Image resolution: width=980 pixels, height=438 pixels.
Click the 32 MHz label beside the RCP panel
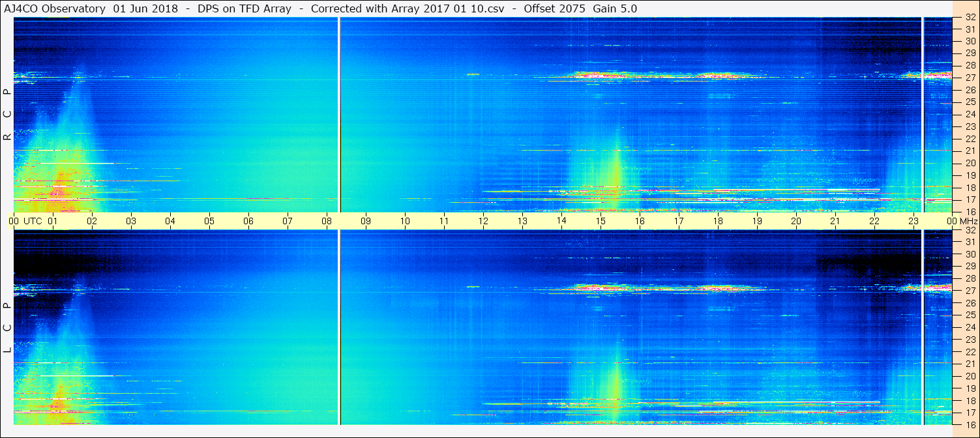970,18
